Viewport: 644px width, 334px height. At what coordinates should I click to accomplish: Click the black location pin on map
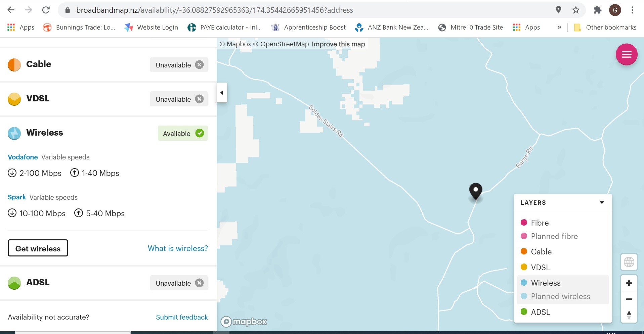pyautogui.click(x=475, y=191)
